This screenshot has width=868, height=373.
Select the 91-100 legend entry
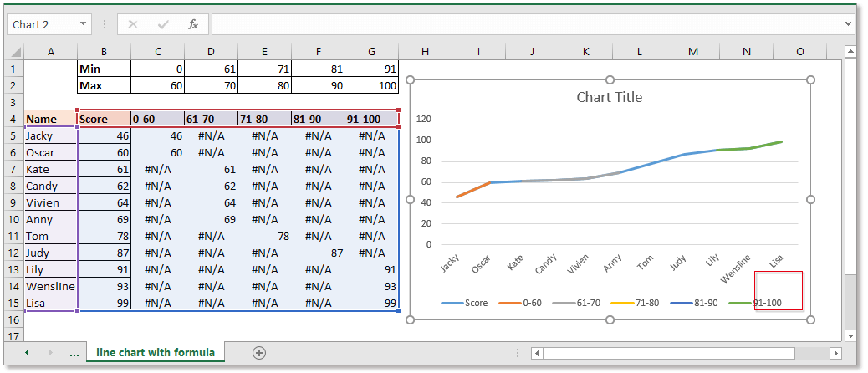(767, 302)
